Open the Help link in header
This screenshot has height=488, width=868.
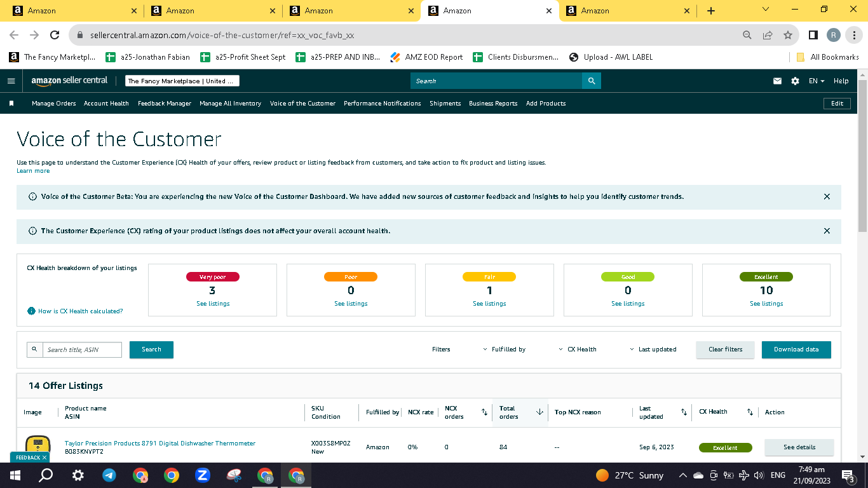pos(841,81)
